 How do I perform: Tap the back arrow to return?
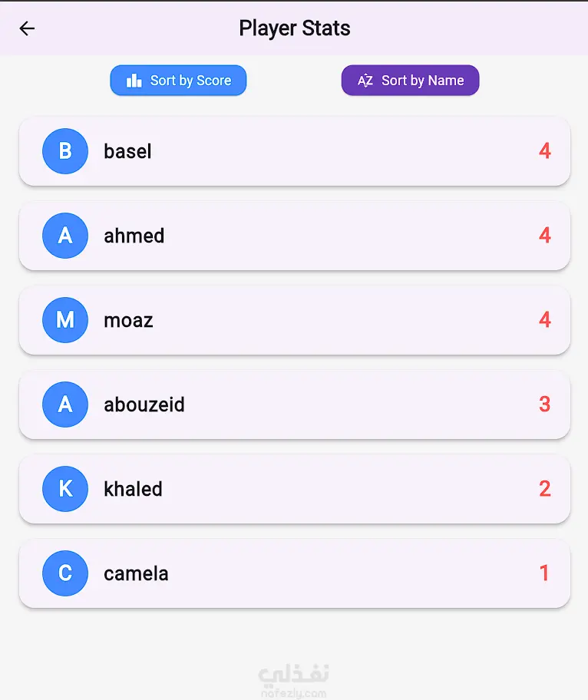pyautogui.click(x=28, y=28)
